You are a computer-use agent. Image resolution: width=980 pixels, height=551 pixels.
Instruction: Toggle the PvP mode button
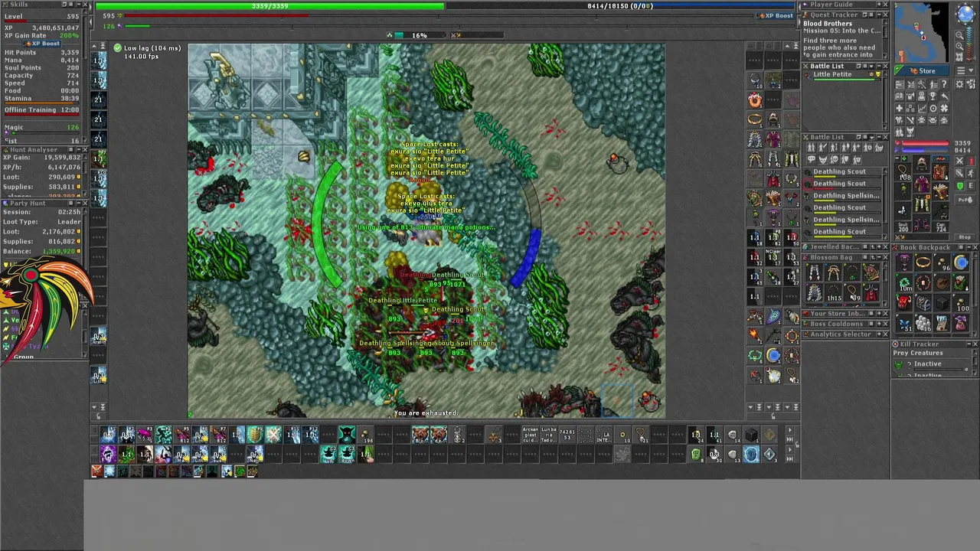965,200
